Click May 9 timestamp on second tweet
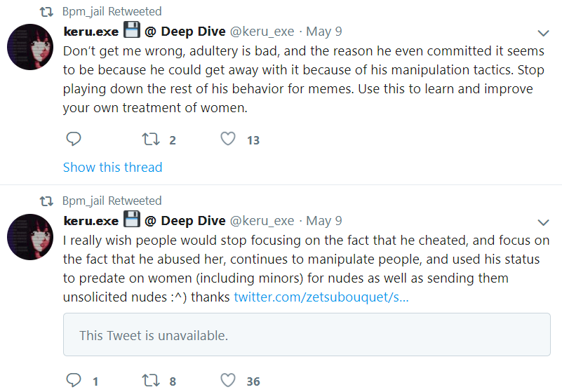This screenshot has height=392, width=562. (324, 221)
